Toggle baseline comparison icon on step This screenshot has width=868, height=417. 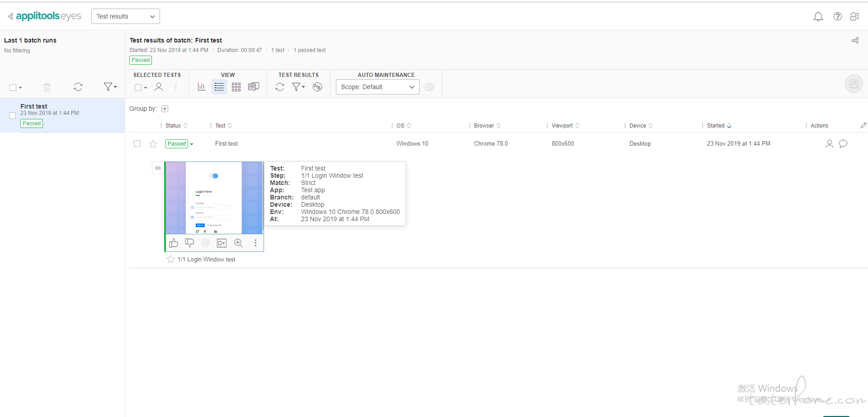click(x=222, y=243)
